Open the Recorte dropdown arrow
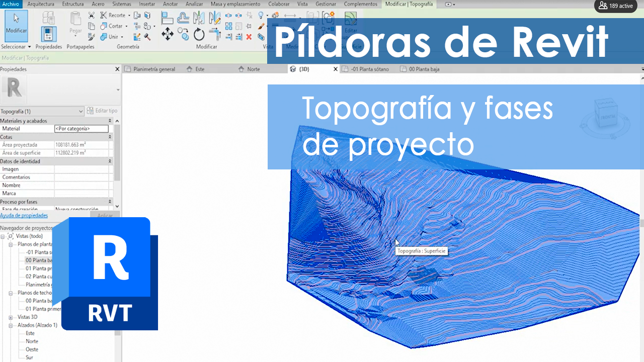 click(129, 16)
